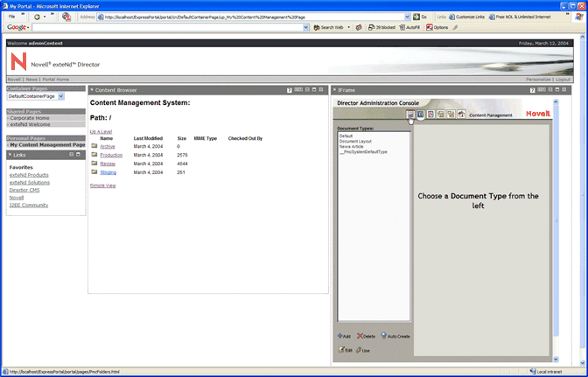Image resolution: width=588 pixels, height=377 pixels.
Task: Remove the Content Browser portlet
Action: point(321,90)
